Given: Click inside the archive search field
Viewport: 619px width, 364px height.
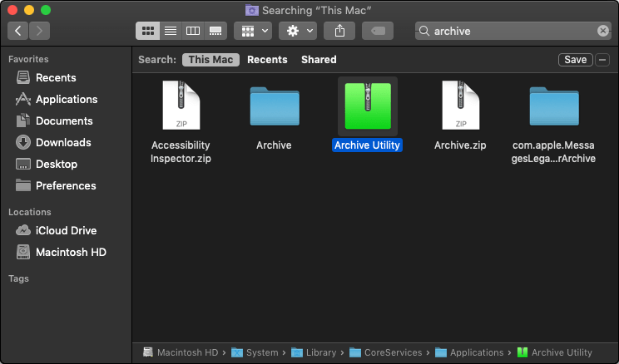Looking at the screenshot, I should click(x=513, y=31).
